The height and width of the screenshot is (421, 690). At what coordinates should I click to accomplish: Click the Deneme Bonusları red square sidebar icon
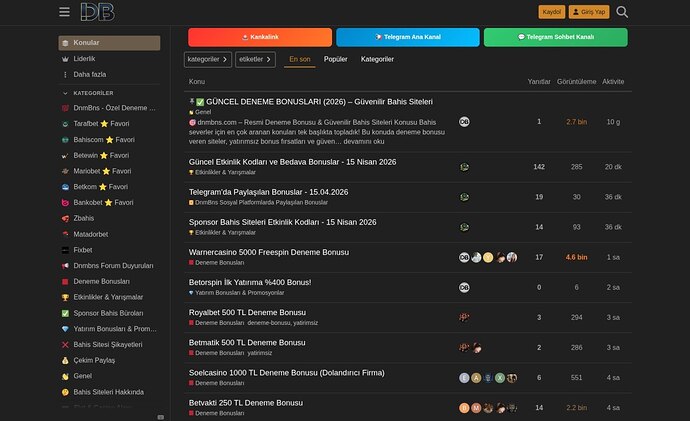pos(65,282)
